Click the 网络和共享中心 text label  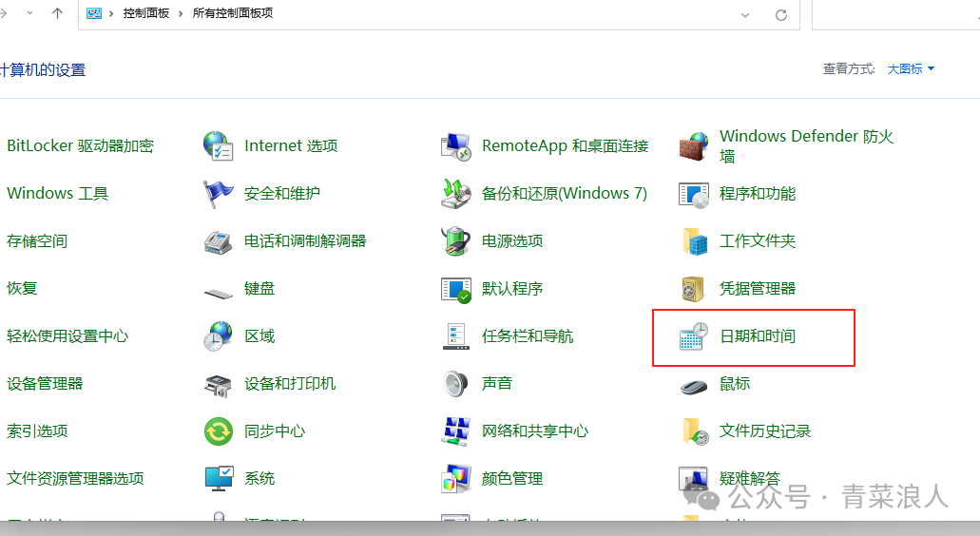click(535, 431)
